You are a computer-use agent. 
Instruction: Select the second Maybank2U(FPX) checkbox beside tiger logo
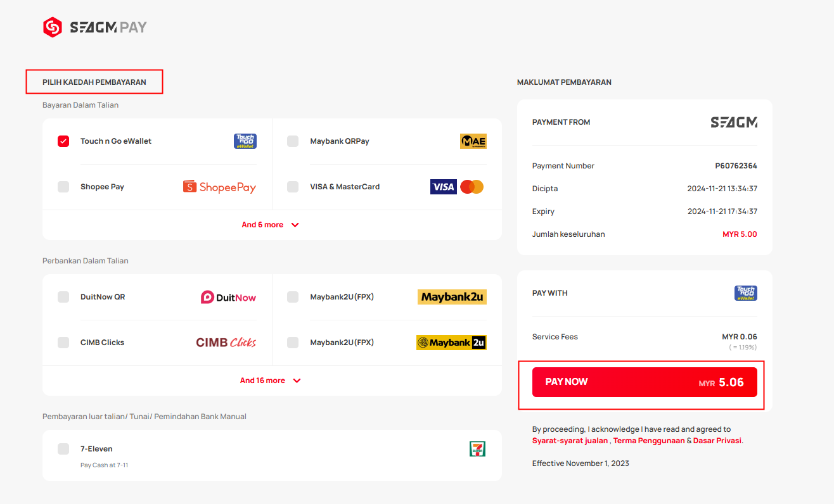[x=293, y=343]
